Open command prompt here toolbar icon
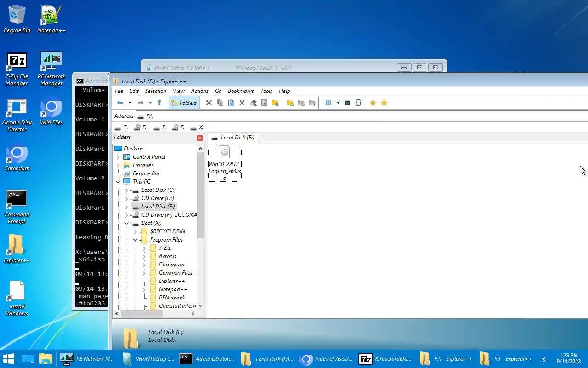 tap(347, 103)
